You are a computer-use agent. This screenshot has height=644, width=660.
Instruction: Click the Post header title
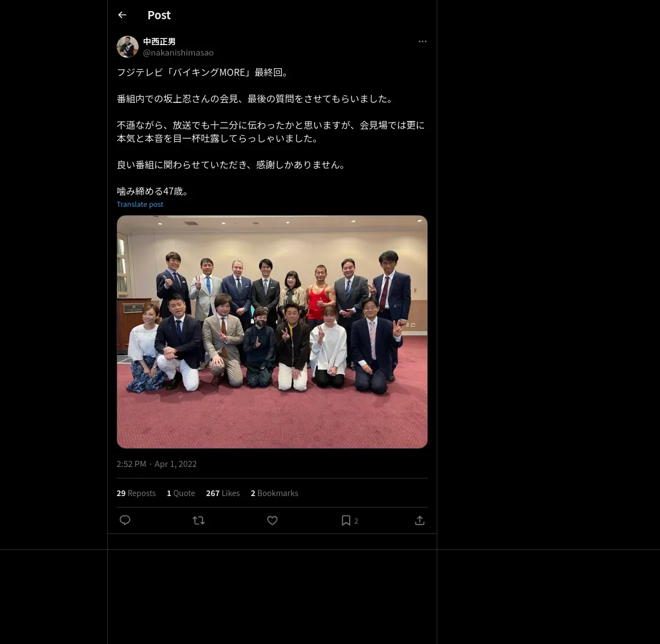click(x=159, y=15)
